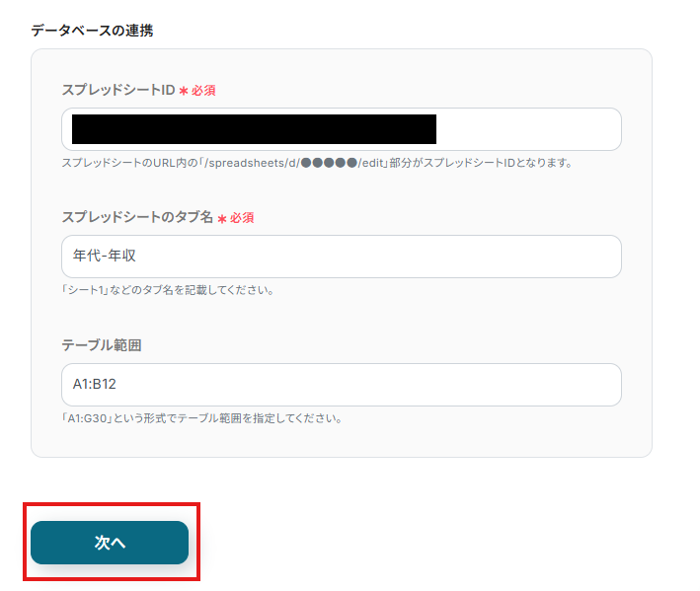Click the 年代-年収 text value

[104, 257]
